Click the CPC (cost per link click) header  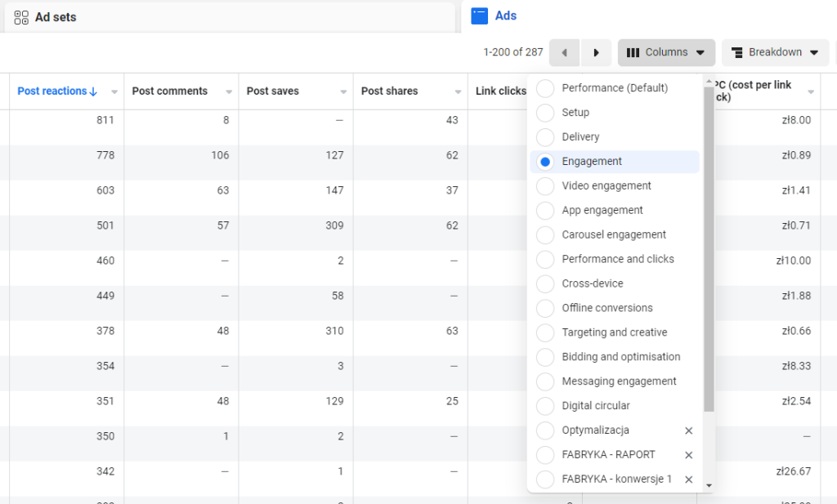[x=754, y=91]
